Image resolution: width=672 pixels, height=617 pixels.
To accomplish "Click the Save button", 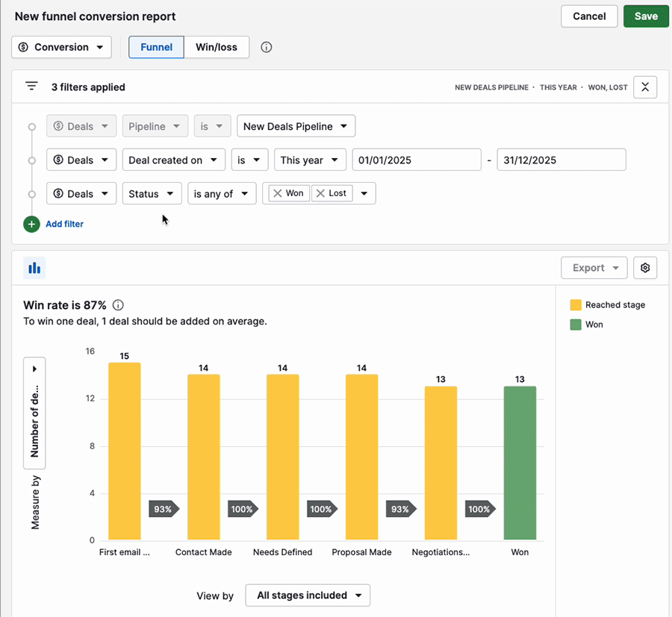I will click(646, 16).
